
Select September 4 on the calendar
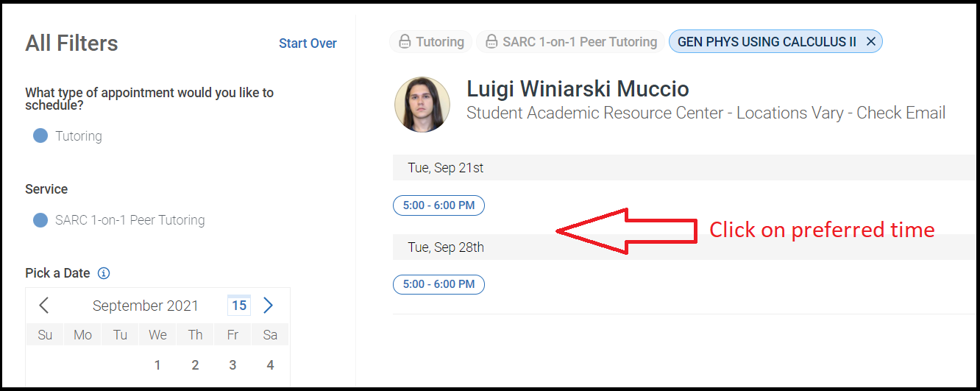[x=270, y=365]
